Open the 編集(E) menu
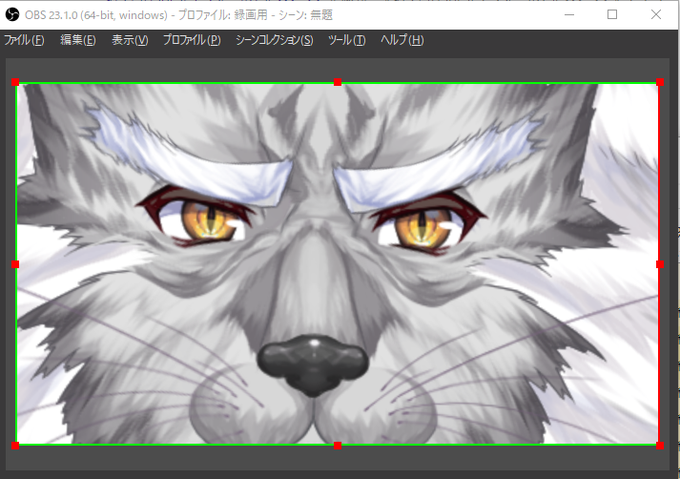Viewport: 680px width, 479px height. (78, 40)
